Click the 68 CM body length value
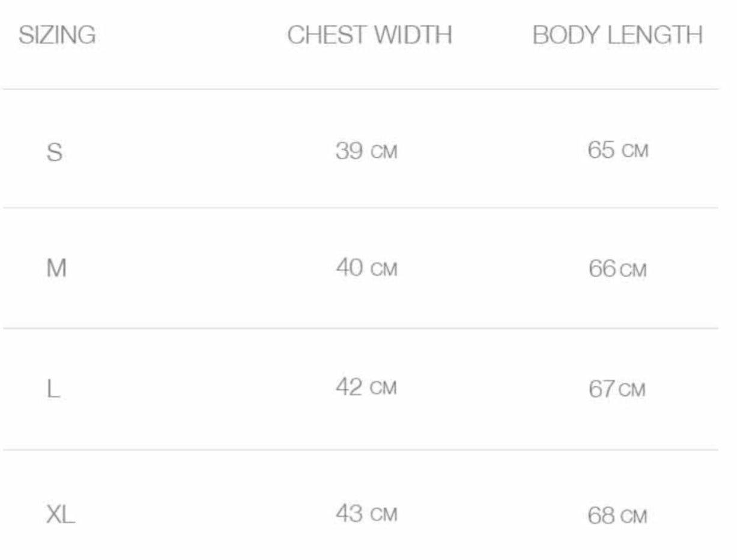 click(617, 516)
